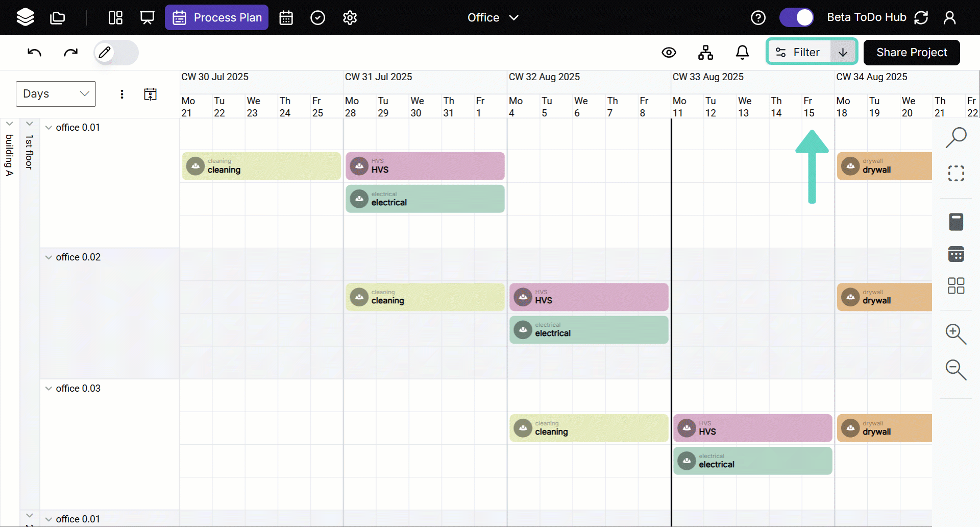This screenshot has width=980, height=527.
Task: Switch to the Process Plan tab
Action: pyautogui.click(x=216, y=18)
